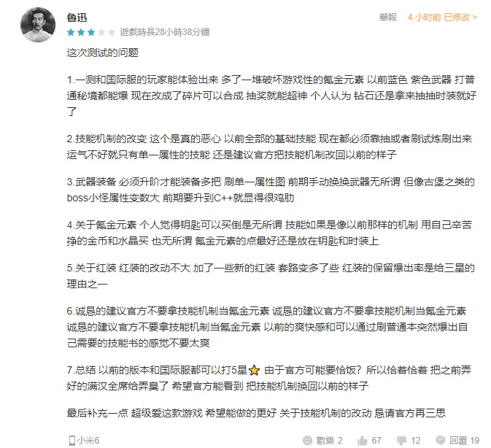Image resolution: width=491 pixels, height=448 pixels.
Task: Click the fourth grey rating star
Action: point(101,32)
